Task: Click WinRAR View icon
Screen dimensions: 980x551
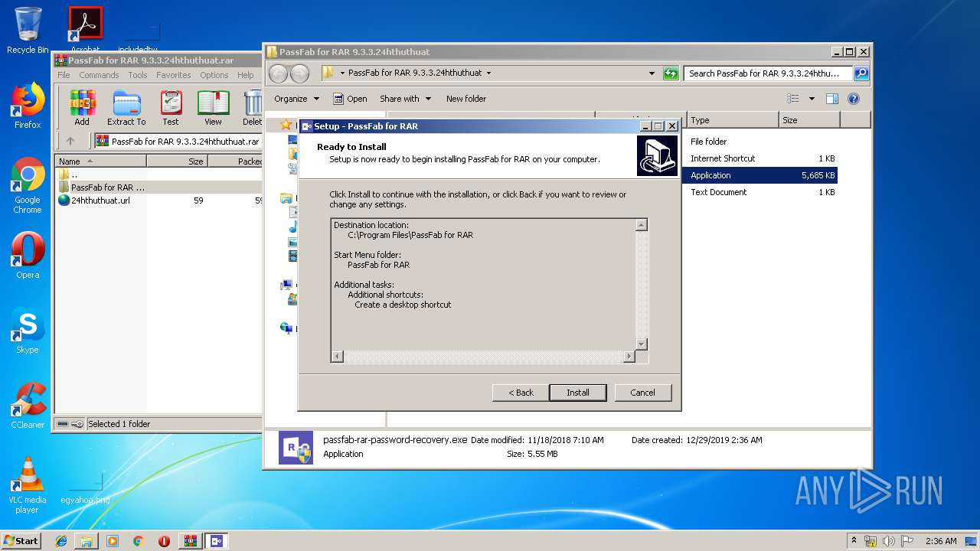Action: 213,108
